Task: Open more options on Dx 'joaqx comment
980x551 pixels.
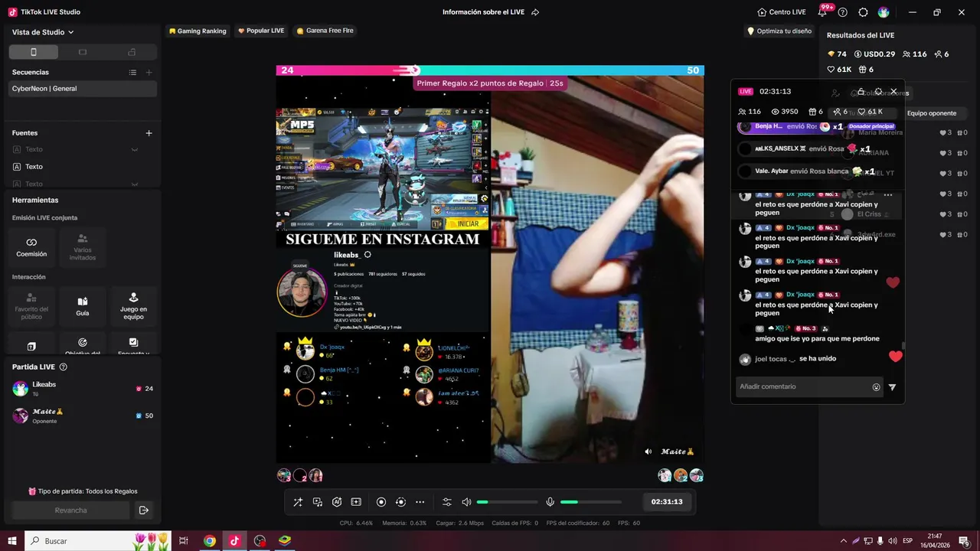Action: [888, 195]
